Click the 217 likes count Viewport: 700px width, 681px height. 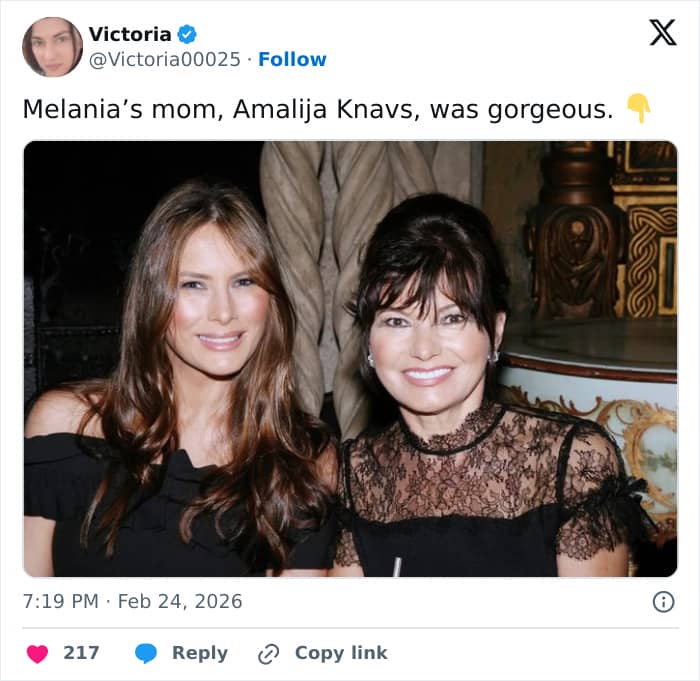click(81, 653)
